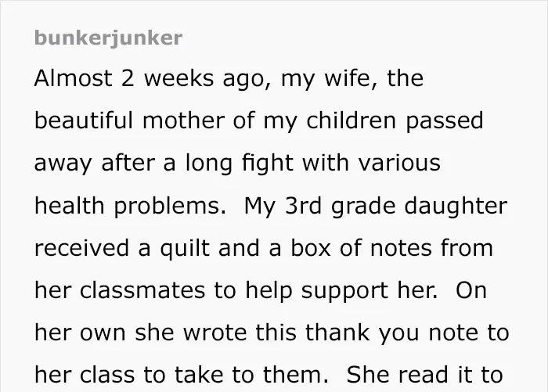Click the phrase "health problems" in text
This screenshot has width=548, height=392.
pyautogui.click(x=130, y=206)
